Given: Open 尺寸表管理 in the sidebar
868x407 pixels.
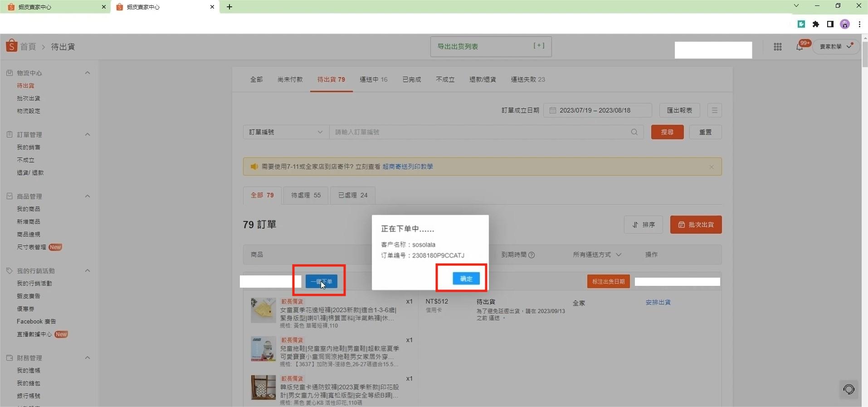Looking at the screenshot, I should click(31, 247).
